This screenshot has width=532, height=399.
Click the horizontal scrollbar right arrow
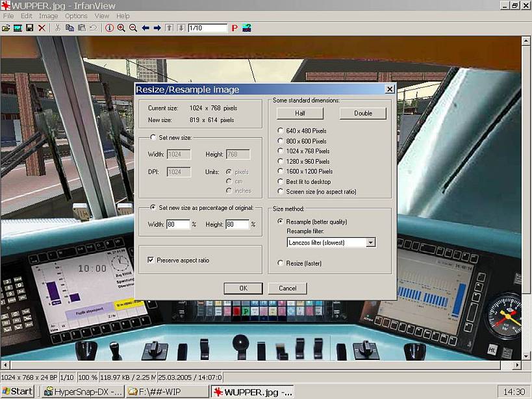pos(516,365)
